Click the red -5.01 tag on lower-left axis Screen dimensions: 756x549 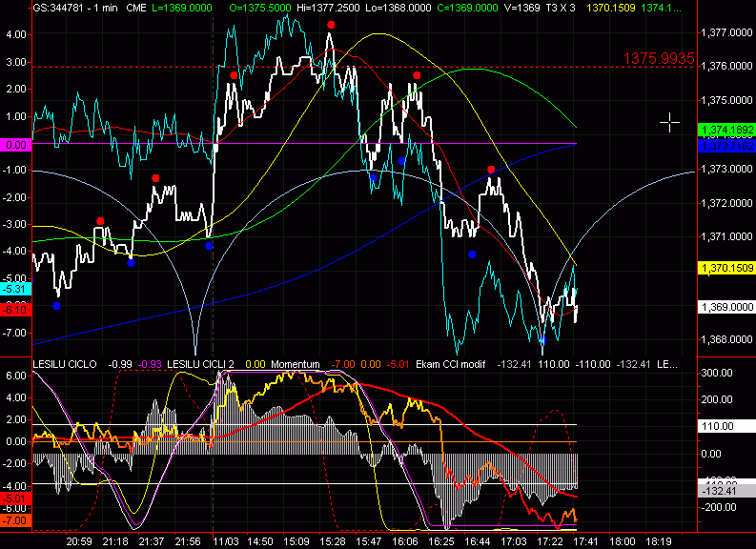[x=15, y=498]
